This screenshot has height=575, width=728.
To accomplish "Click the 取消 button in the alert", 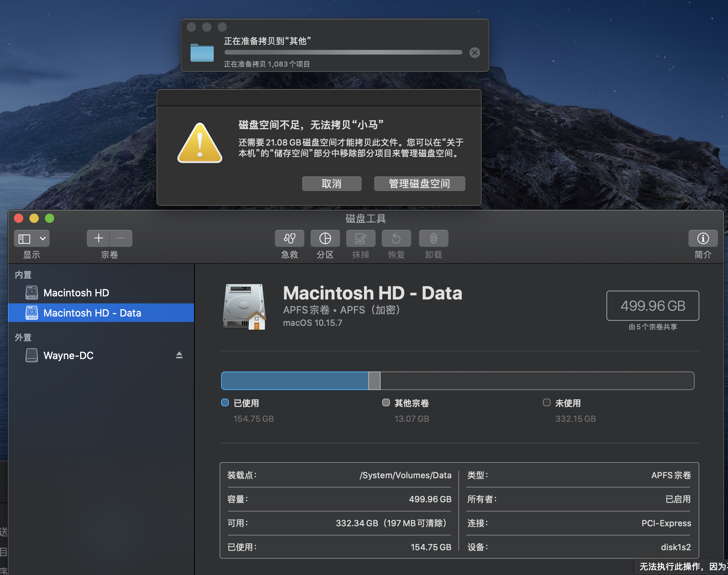I will pyautogui.click(x=331, y=184).
